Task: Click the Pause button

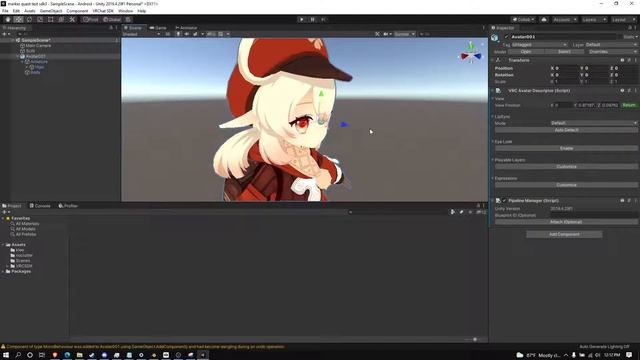Action: coord(312,20)
